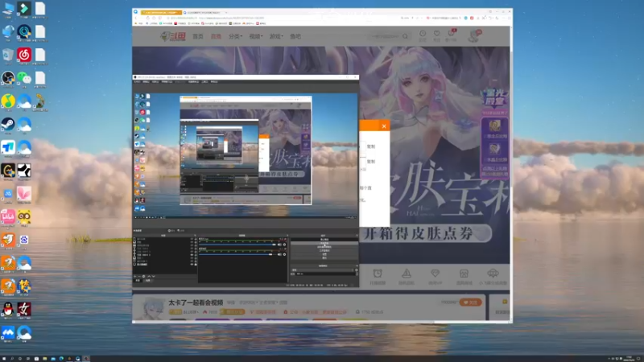Open the yellow raccoon desktop shortcut

tap(24, 216)
